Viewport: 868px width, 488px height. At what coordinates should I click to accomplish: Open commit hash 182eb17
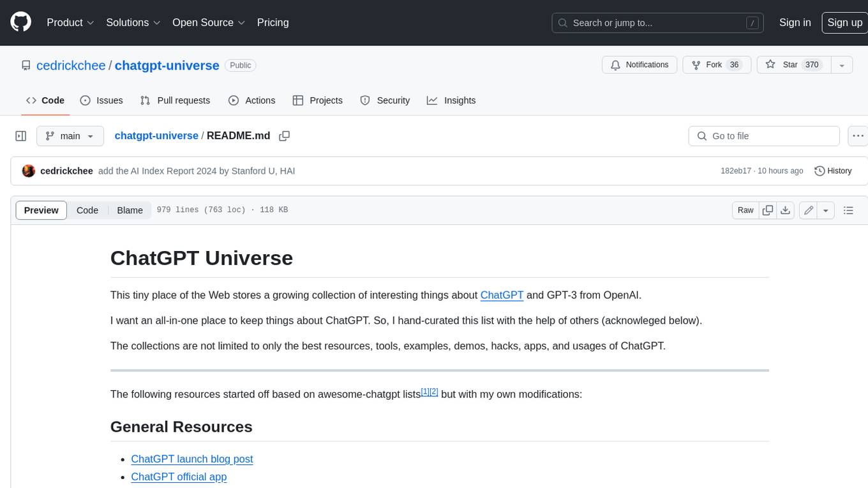[735, 171]
